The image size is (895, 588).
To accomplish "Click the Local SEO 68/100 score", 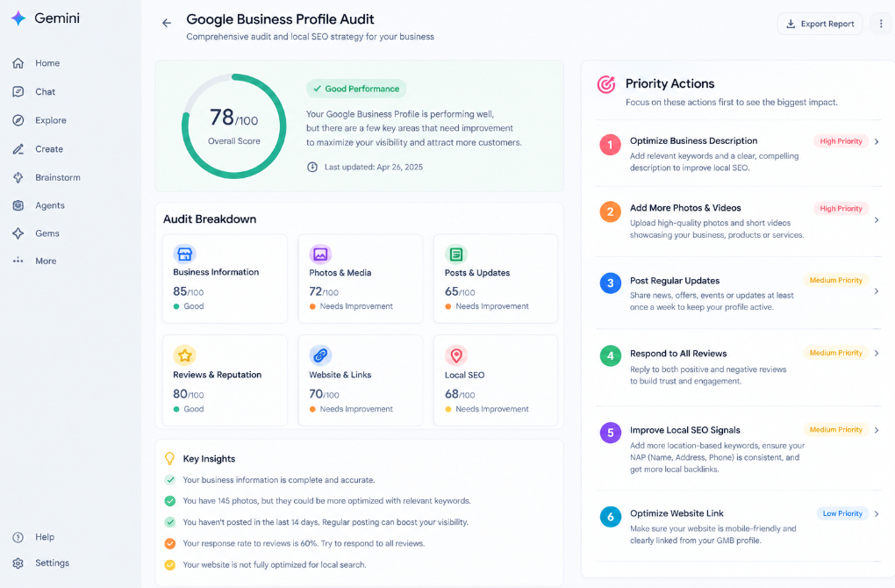I will click(460, 394).
